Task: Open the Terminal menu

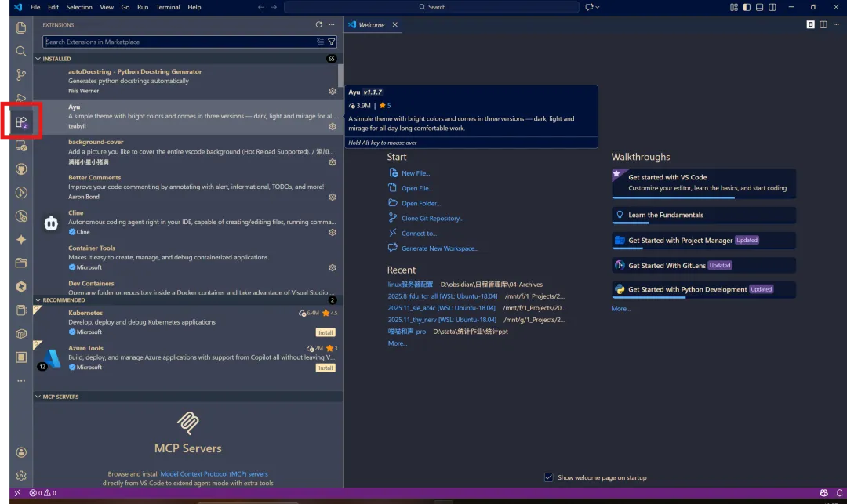Action: pyautogui.click(x=168, y=7)
